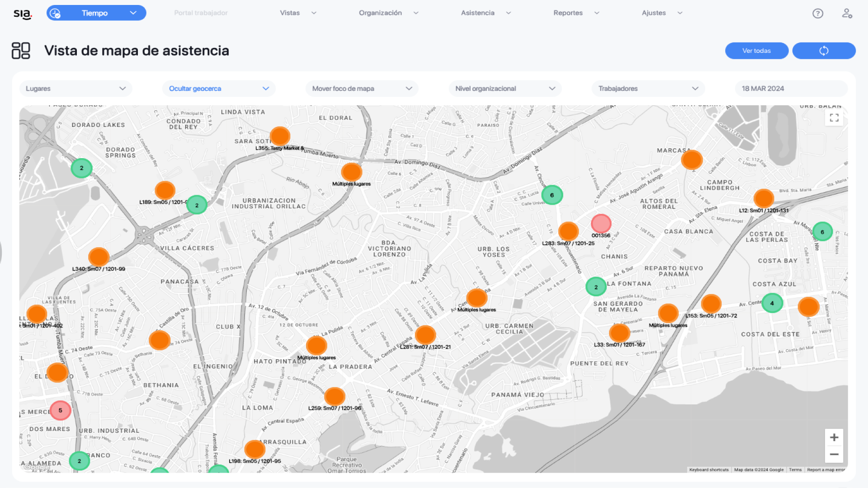This screenshot has width=868, height=488.
Task: Zoom out of the map
Action: pos(834,455)
